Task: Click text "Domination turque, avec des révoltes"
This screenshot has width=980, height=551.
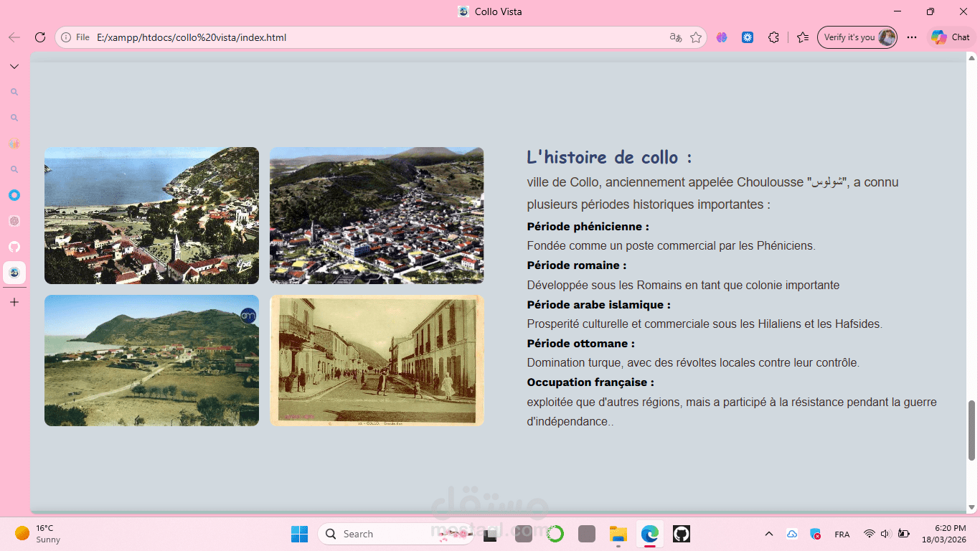Action: coord(620,363)
